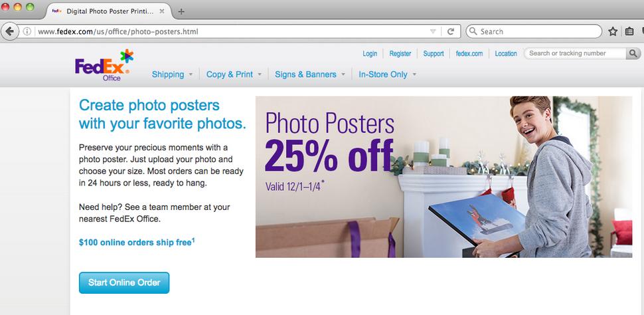Click the $100 online orders ship free link
This screenshot has width=644, height=315.
click(x=137, y=242)
